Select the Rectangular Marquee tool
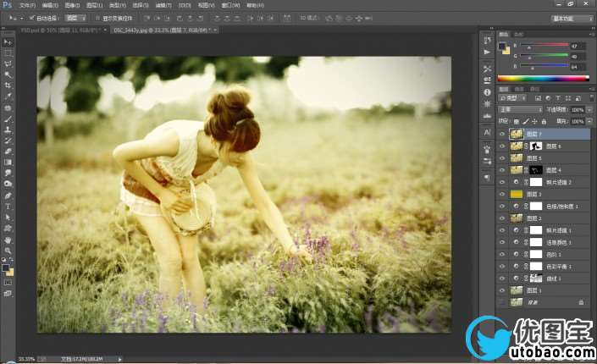The image size is (597, 364). 8,53
